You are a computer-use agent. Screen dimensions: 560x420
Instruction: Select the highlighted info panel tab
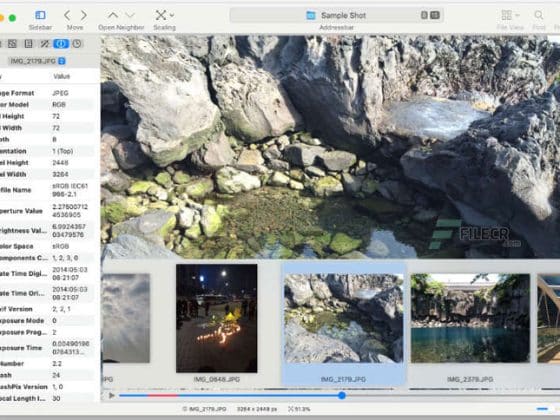tap(61, 44)
